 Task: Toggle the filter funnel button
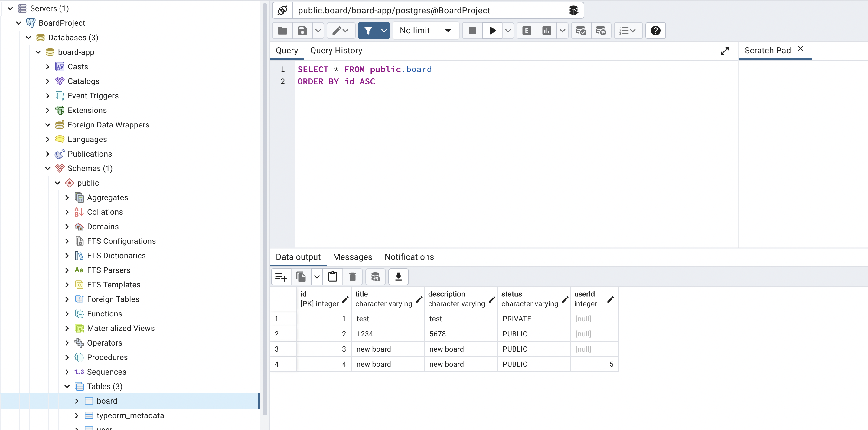[368, 31]
